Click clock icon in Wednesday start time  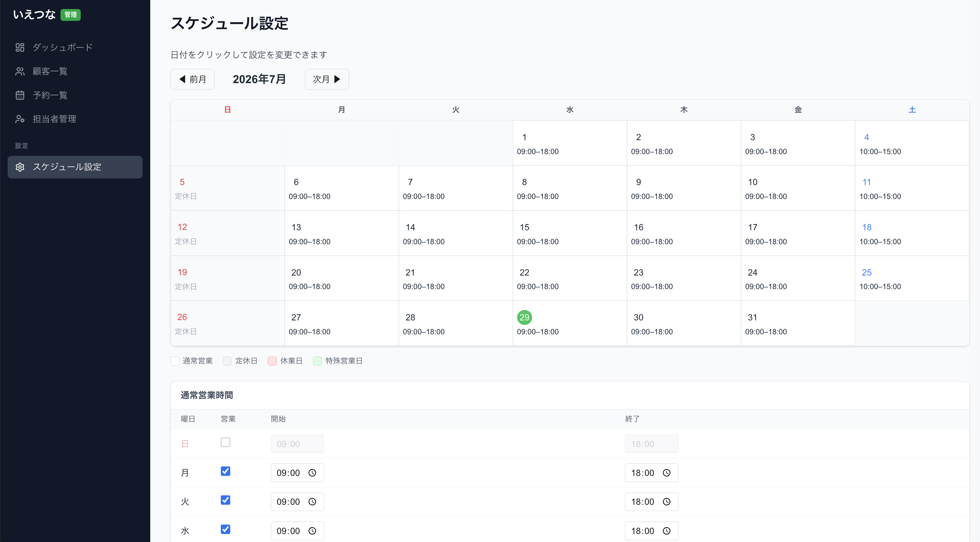click(x=312, y=531)
